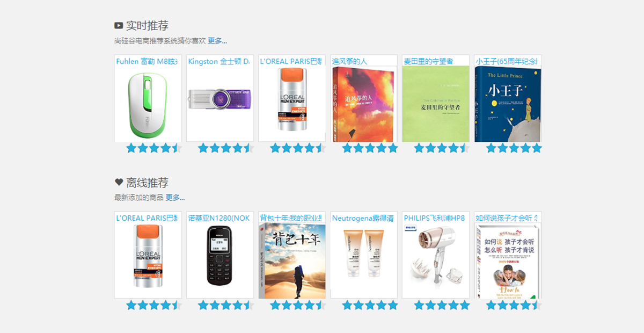Open the 更多... link under 实时推荐

tap(217, 41)
